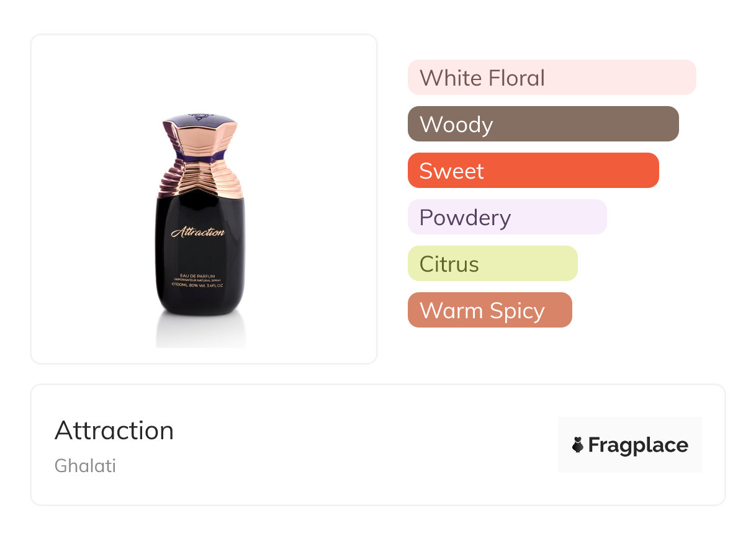756x536 pixels.
Task: Click the emblem on the bottle cap
Action: pos(200,117)
